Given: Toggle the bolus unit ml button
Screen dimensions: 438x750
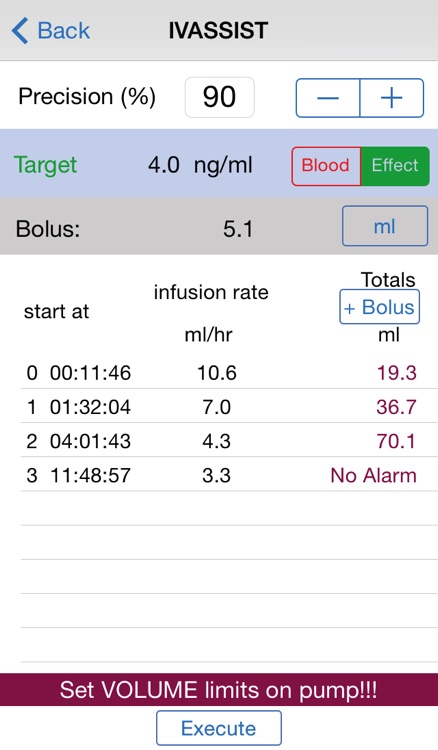Looking at the screenshot, I should [x=385, y=226].
